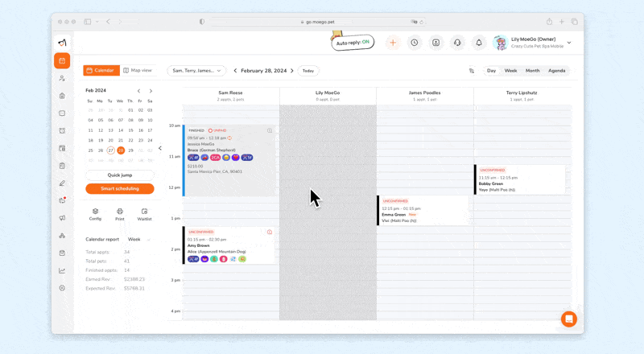Select date 27 in mini calendar
This screenshot has width=644, height=354.
[110, 150]
